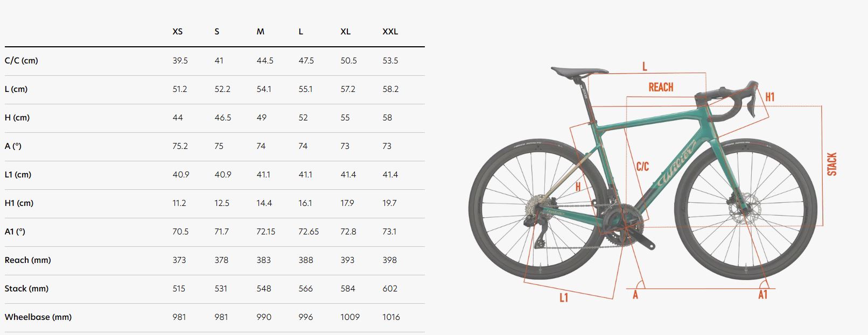This screenshot has width=868, height=335.
Task: Select the L1 label below rear wheel
Action: (563, 297)
